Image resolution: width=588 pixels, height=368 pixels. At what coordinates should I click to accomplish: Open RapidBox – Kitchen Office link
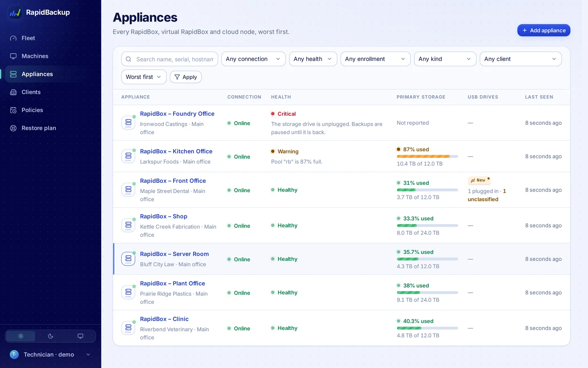pyautogui.click(x=176, y=151)
